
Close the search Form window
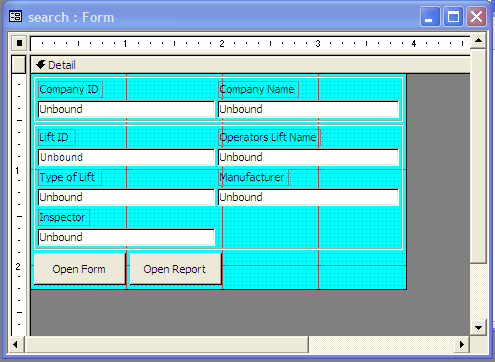(x=476, y=17)
